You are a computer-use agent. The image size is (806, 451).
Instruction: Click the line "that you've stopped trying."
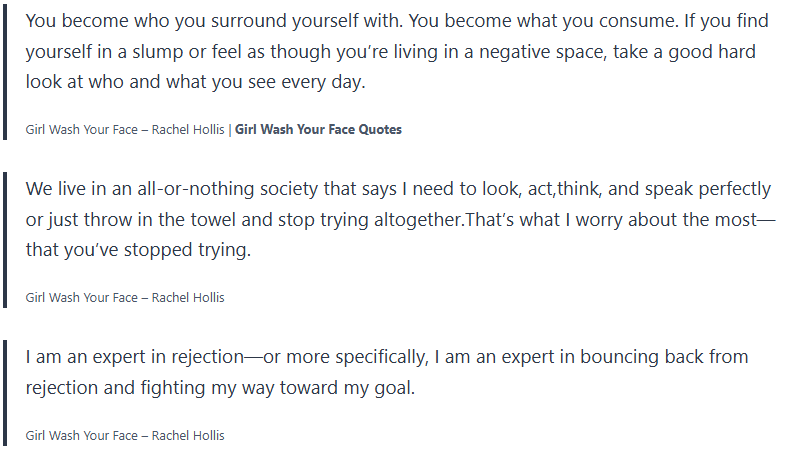click(x=138, y=251)
